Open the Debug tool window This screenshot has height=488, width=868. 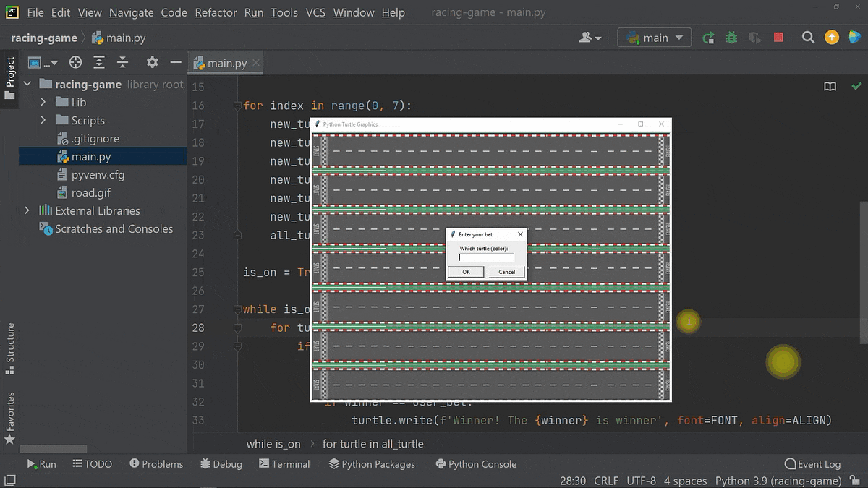(221, 464)
